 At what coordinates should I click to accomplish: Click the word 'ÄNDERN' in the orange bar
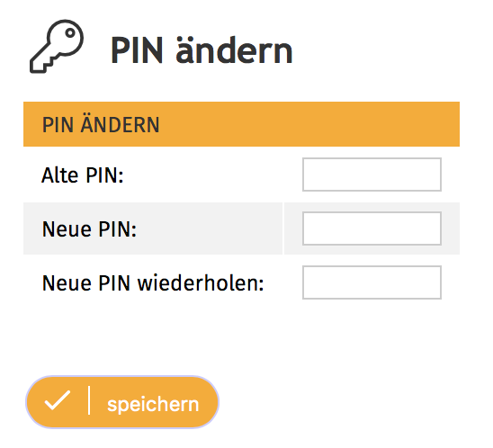click(120, 125)
